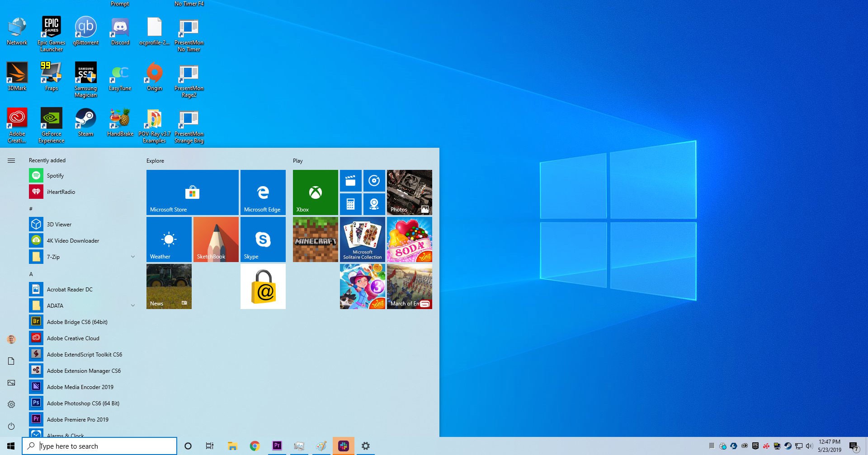Launch the SketchBook tile
This screenshot has width=868, height=455.
tap(216, 239)
